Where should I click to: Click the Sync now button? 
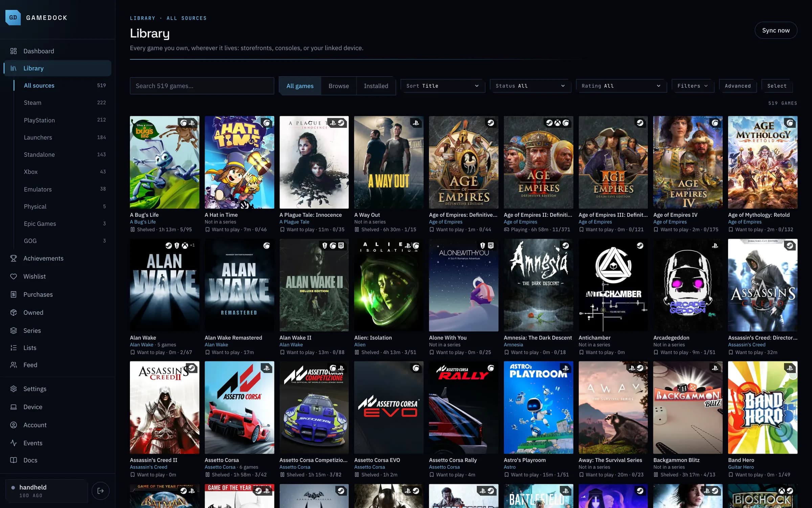point(776,30)
